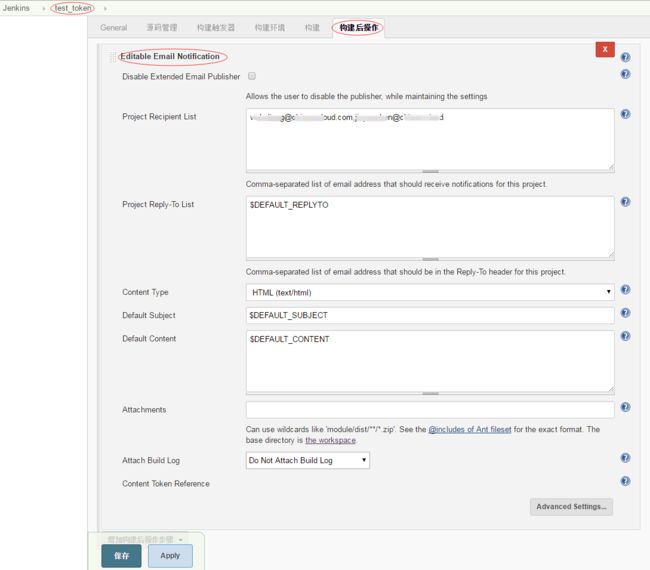
Task: Open the workspace link
Action: [x=330, y=440]
